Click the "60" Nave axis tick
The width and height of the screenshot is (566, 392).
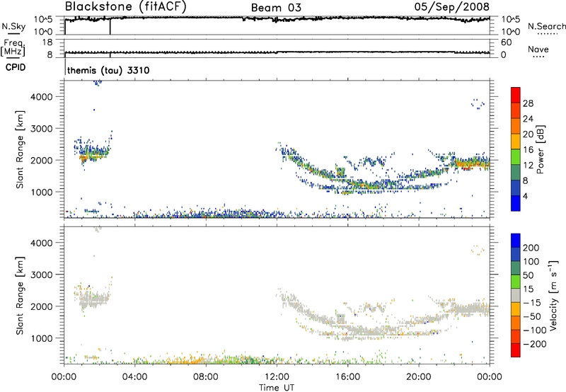[506, 42]
